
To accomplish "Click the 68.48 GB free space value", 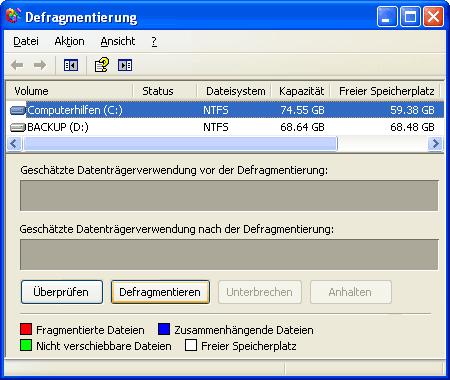I will point(412,127).
